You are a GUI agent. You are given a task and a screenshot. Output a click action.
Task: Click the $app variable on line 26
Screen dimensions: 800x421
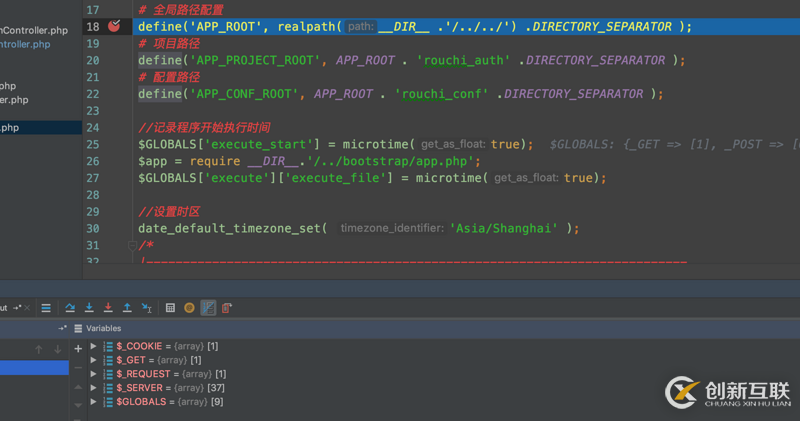153,161
